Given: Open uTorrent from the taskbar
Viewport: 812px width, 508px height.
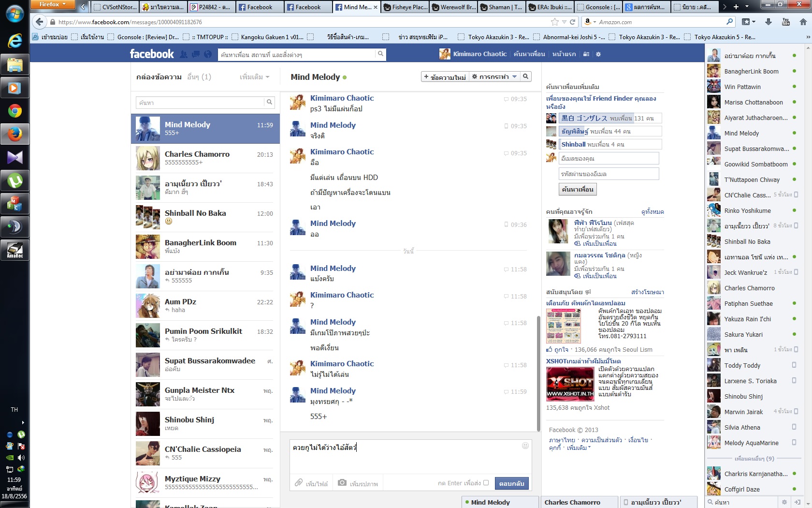Looking at the screenshot, I should coord(15,181).
